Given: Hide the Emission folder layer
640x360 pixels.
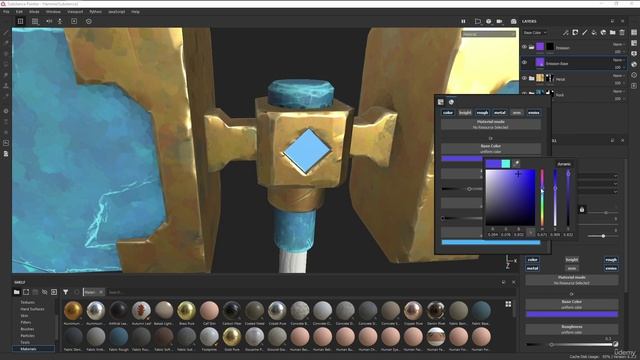Looking at the screenshot, I should (524, 47).
